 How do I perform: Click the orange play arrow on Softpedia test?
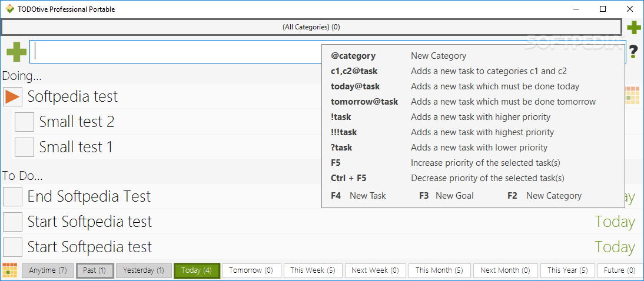click(x=13, y=97)
